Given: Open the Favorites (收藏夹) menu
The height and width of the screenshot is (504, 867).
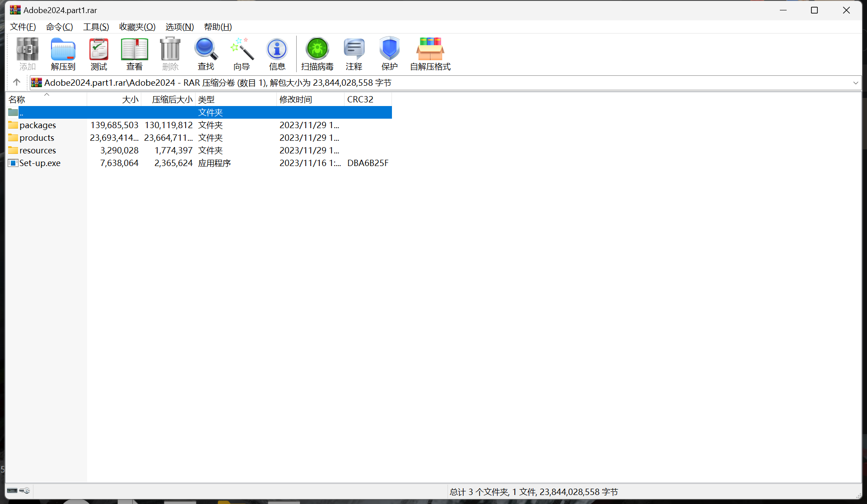Looking at the screenshot, I should [x=137, y=27].
